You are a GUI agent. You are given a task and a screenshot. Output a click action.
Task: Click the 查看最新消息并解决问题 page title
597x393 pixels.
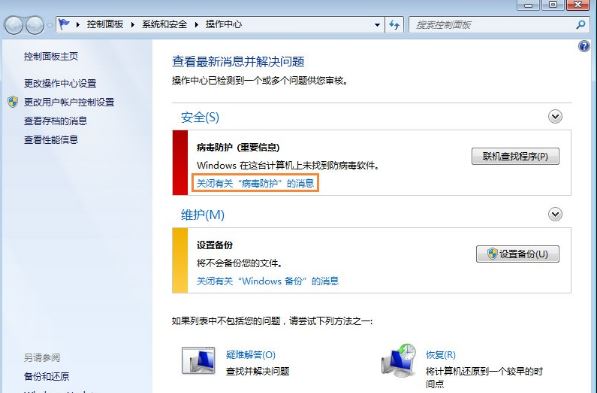click(x=238, y=62)
